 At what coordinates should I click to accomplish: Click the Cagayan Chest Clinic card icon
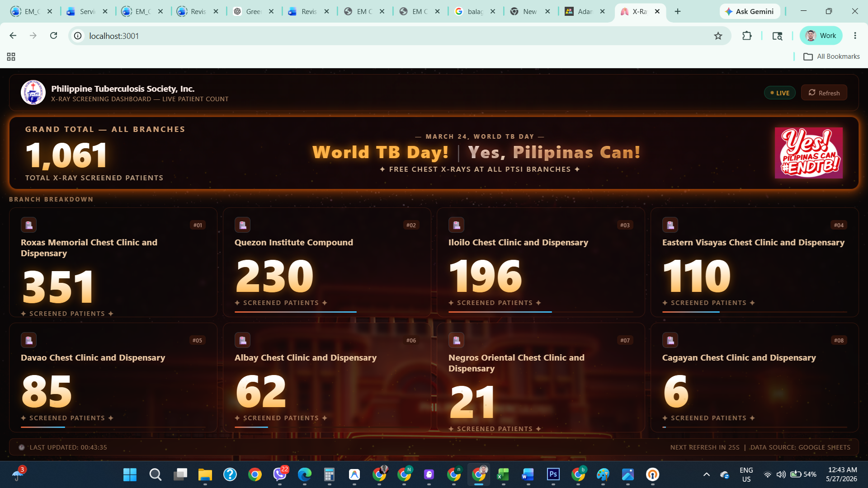click(x=670, y=340)
